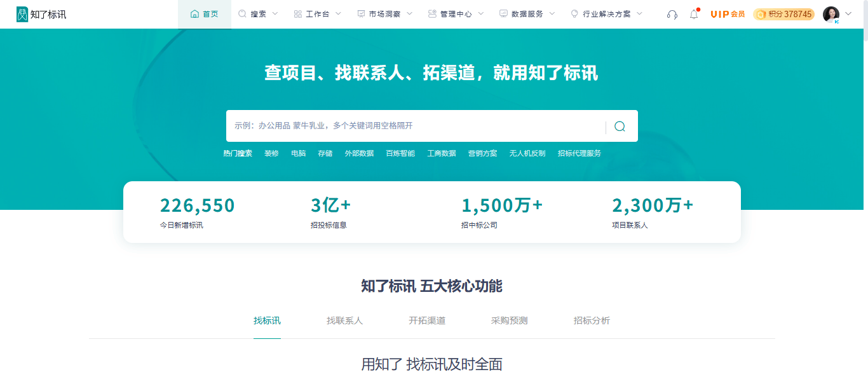
Task: Open the VIP 会员 page
Action: coord(728,14)
